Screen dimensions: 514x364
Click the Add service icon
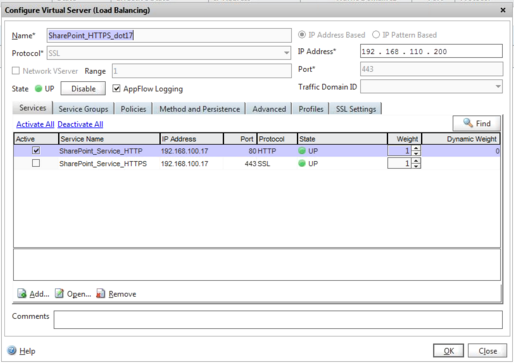pos(22,293)
